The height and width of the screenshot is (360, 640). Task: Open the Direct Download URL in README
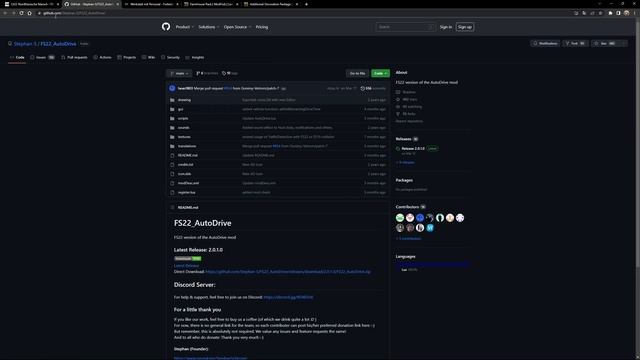click(288, 272)
